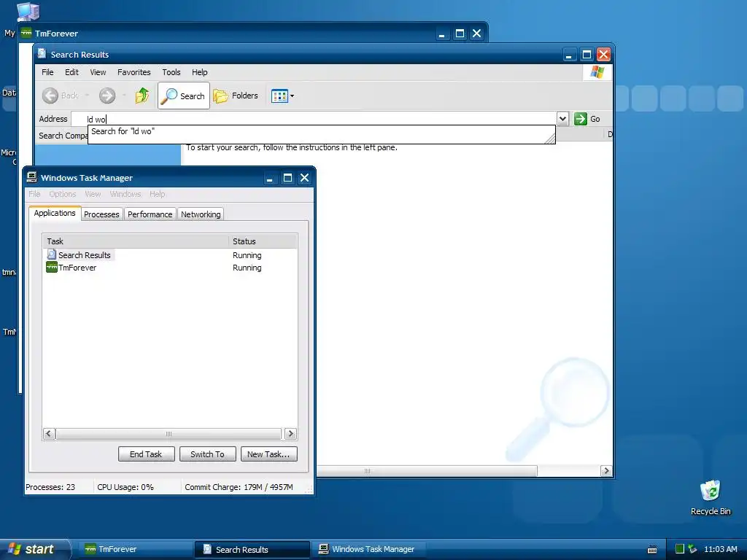Click the Search Companion pane header

click(x=63, y=136)
